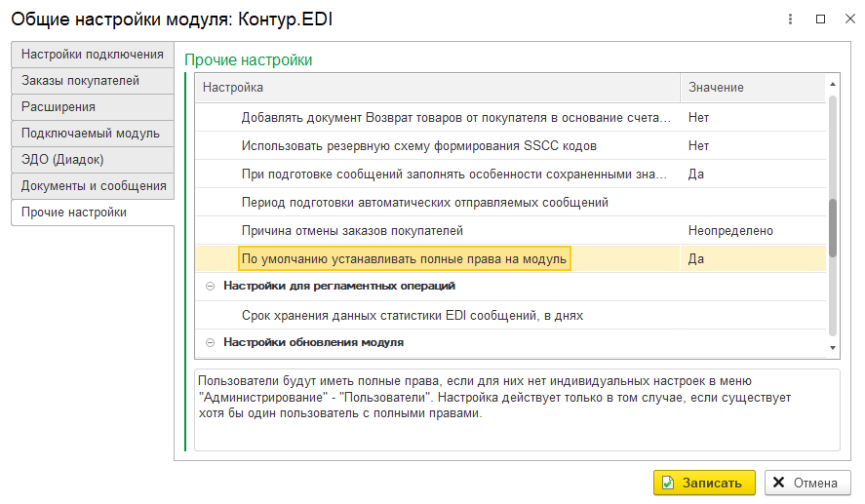The width and height of the screenshot is (865, 504).
Task: Close the Контур.EDI settings dialog
Action: 850,19
